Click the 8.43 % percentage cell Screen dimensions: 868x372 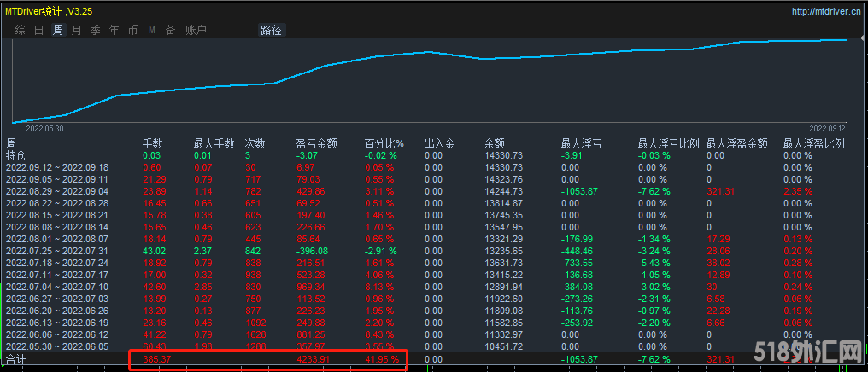pyautogui.click(x=379, y=334)
